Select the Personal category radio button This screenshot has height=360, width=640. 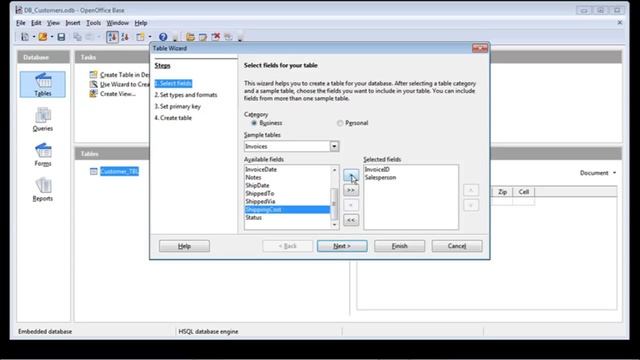tap(340, 123)
